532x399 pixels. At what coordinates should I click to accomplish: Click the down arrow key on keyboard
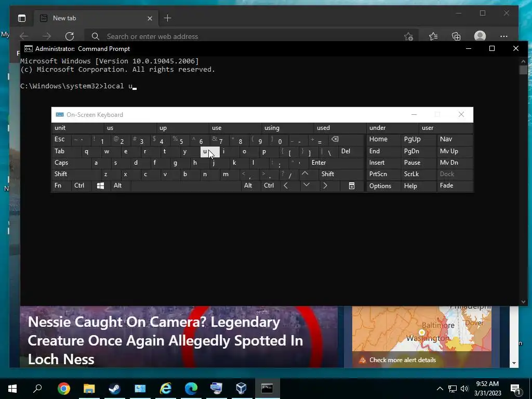[x=307, y=185]
